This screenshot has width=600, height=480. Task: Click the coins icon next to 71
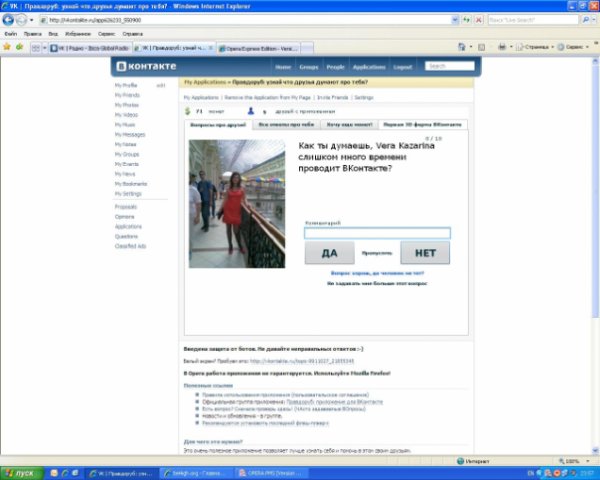coord(188,111)
